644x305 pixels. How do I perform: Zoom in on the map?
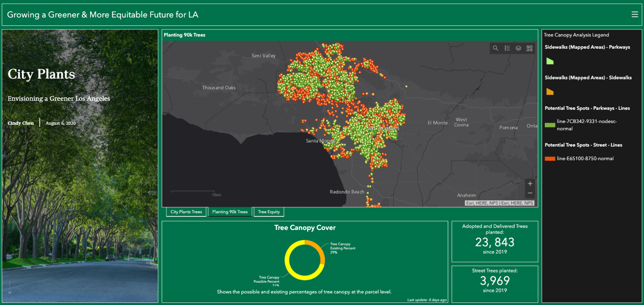pos(530,183)
